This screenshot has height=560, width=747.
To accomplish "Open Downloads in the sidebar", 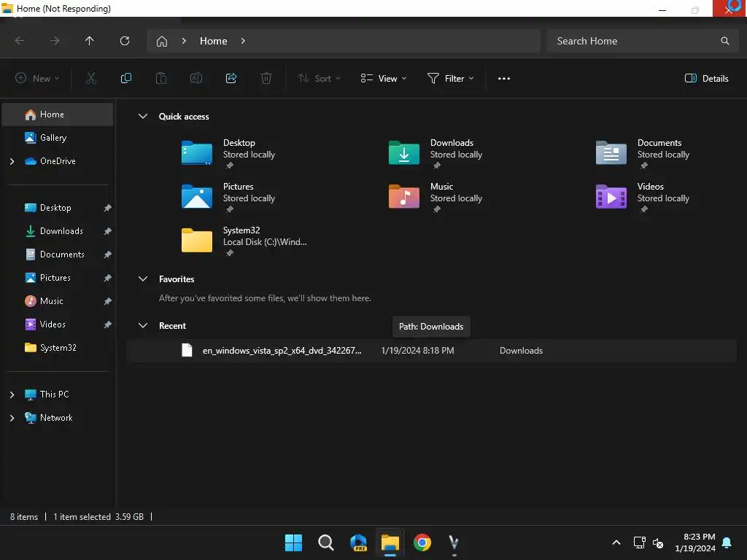I will (x=58, y=231).
